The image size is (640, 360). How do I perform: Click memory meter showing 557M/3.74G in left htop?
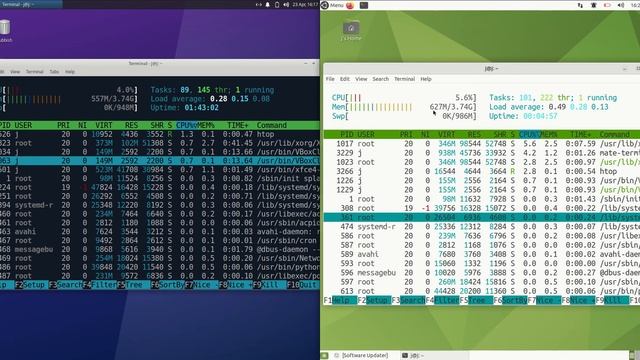(69, 99)
